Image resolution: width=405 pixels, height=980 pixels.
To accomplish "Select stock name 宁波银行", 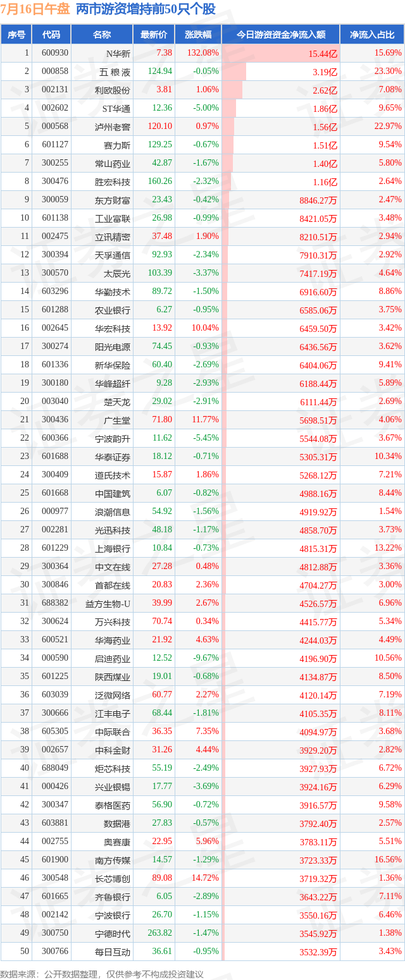I will [x=113, y=915].
